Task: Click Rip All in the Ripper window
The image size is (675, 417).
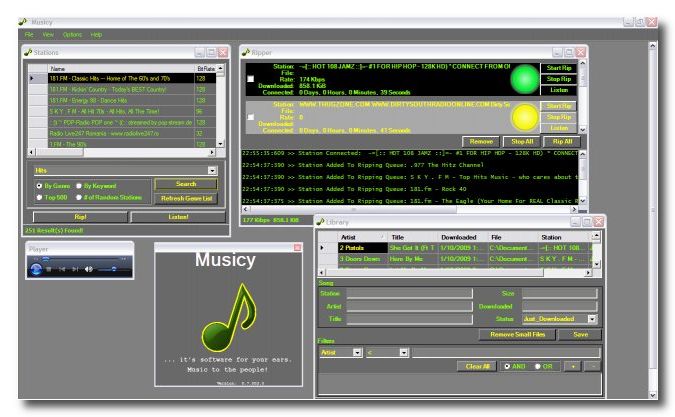Action: [x=562, y=142]
